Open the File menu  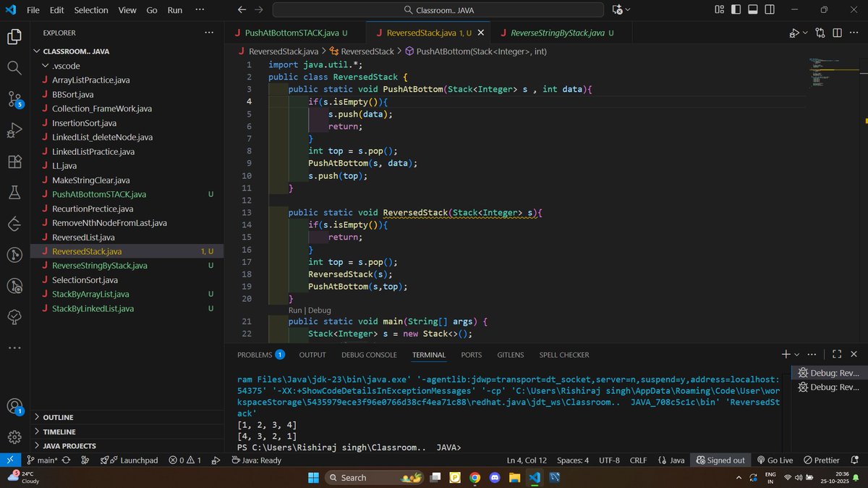pos(33,10)
